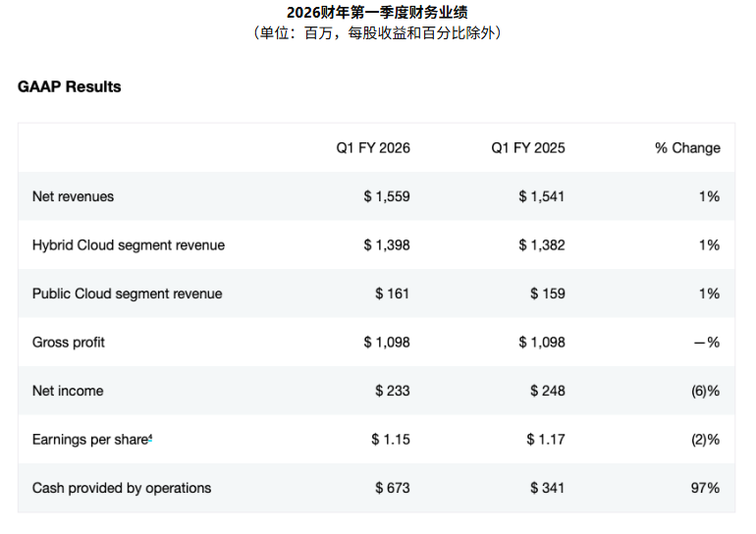Viewport: 756px width, 534px height.
Task: Select the $ 161 Public Cloud value
Action: [392, 294]
